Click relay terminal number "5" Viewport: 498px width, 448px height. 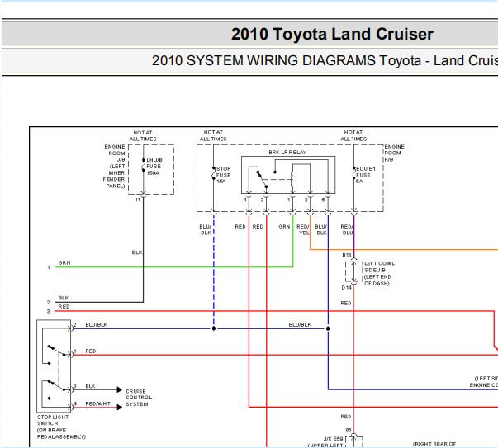point(323,200)
